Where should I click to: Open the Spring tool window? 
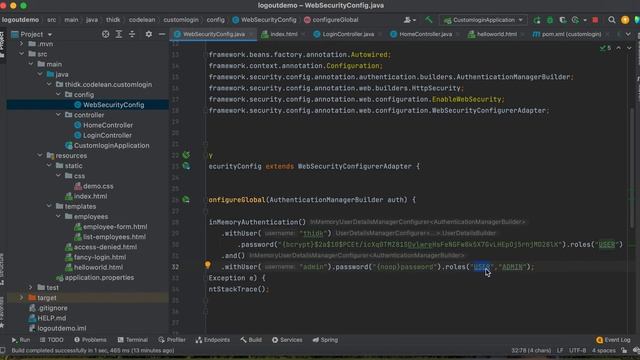pyautogui.click(x=325, y=340)
